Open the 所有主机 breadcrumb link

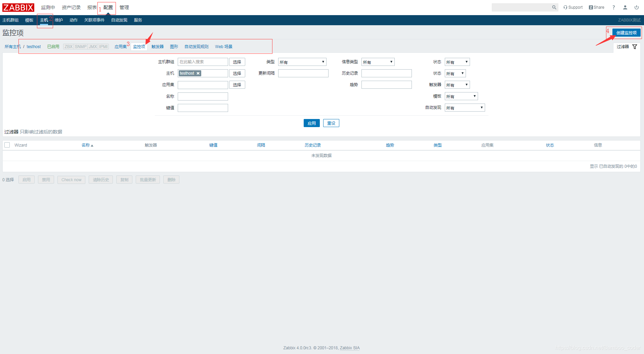[12, 47]
